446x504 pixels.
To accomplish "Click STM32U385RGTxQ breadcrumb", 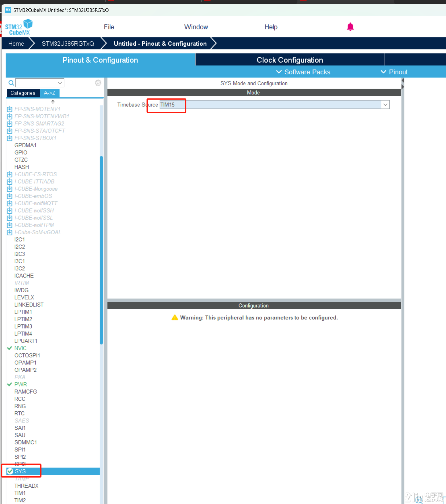I will (x=68, y=44).
